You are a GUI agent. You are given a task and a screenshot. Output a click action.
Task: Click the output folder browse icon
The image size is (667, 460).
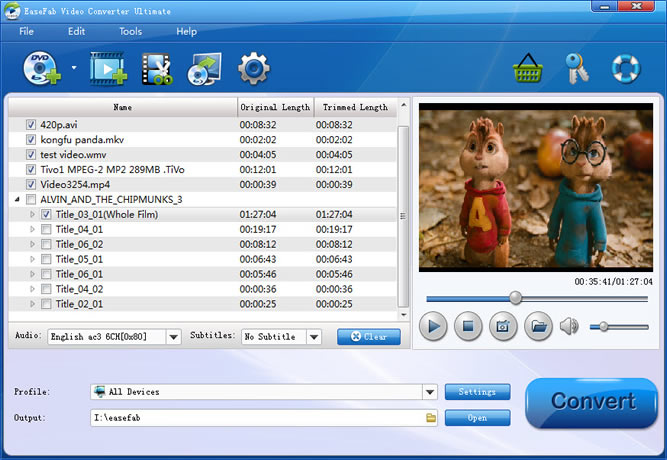pos(431,417)
